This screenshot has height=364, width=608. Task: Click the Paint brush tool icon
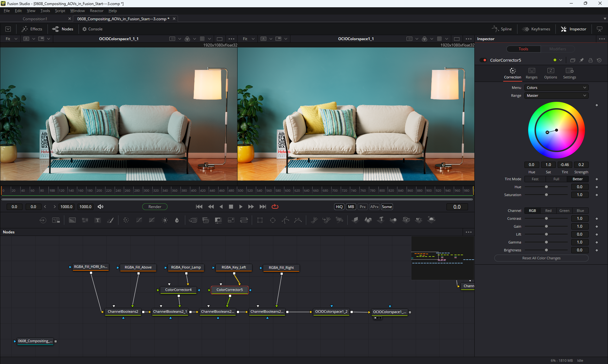tap(111, 220)
